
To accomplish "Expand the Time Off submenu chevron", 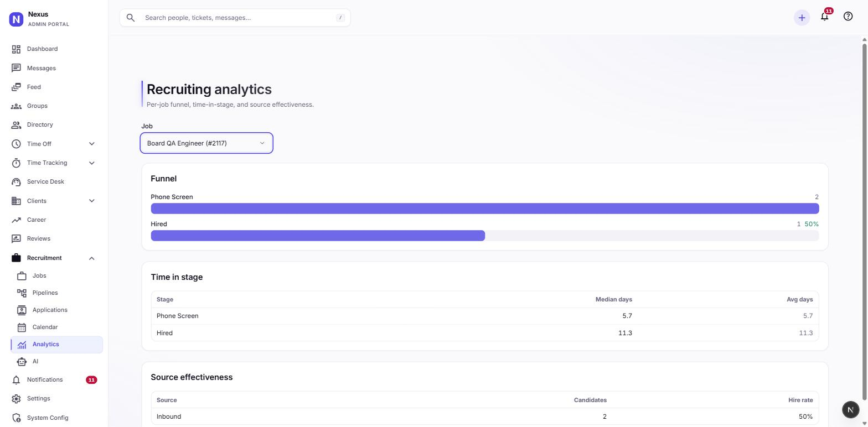I will click(92, 144).
